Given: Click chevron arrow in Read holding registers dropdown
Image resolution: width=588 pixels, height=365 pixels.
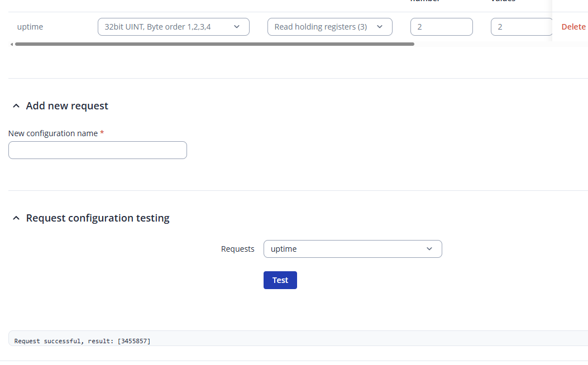Looking at the screenshot, I should click(x=380, y=27).
